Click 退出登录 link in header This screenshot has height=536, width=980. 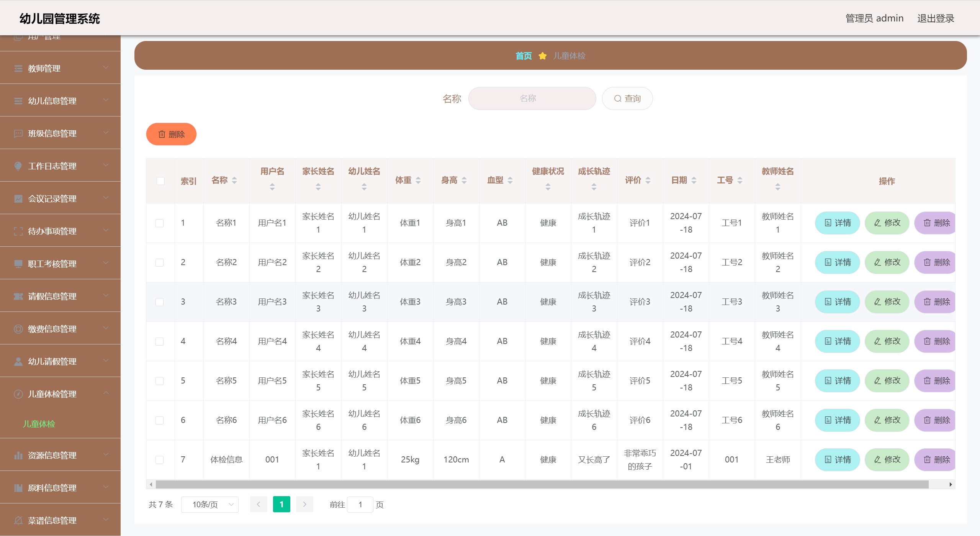click(935, 18)
